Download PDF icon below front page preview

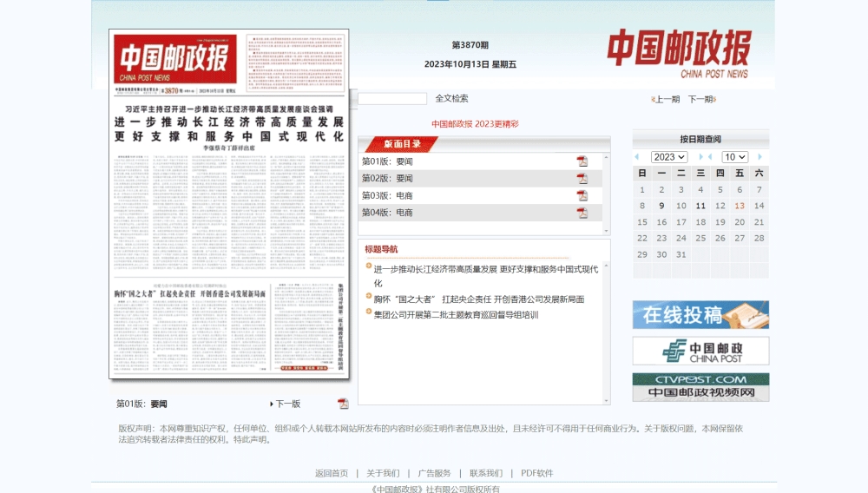point(343,404)
